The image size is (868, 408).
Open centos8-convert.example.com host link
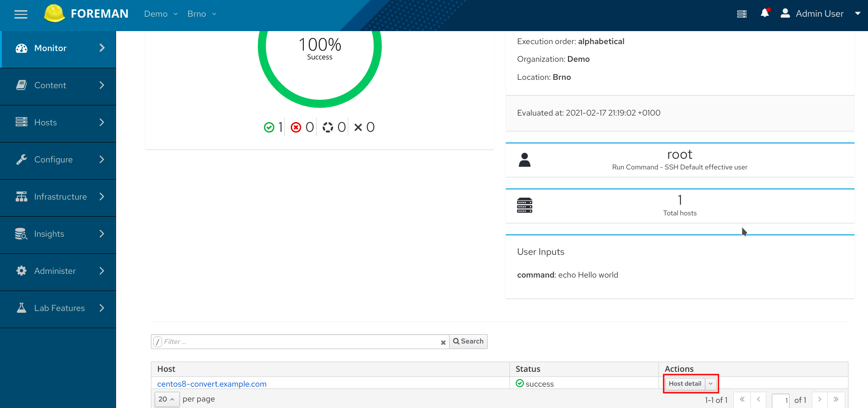click(212, 384)
